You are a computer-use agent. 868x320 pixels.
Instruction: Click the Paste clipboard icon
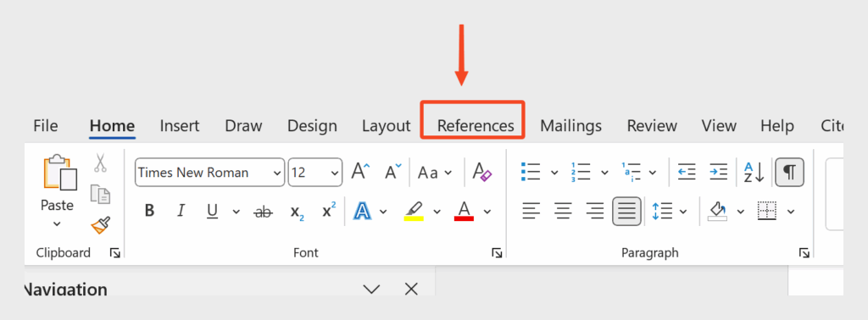(59, 173)
